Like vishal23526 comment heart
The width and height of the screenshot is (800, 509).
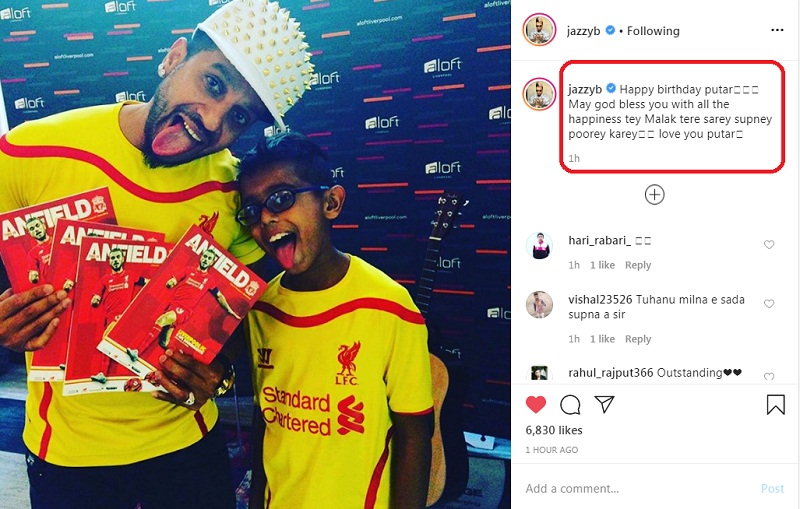pos(769,304)
